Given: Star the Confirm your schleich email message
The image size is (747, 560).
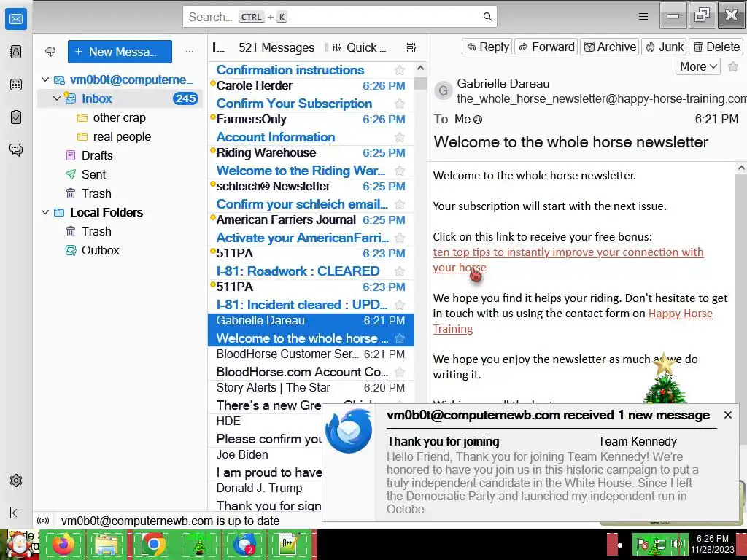Looking at the screenshot, I should 400,205.
